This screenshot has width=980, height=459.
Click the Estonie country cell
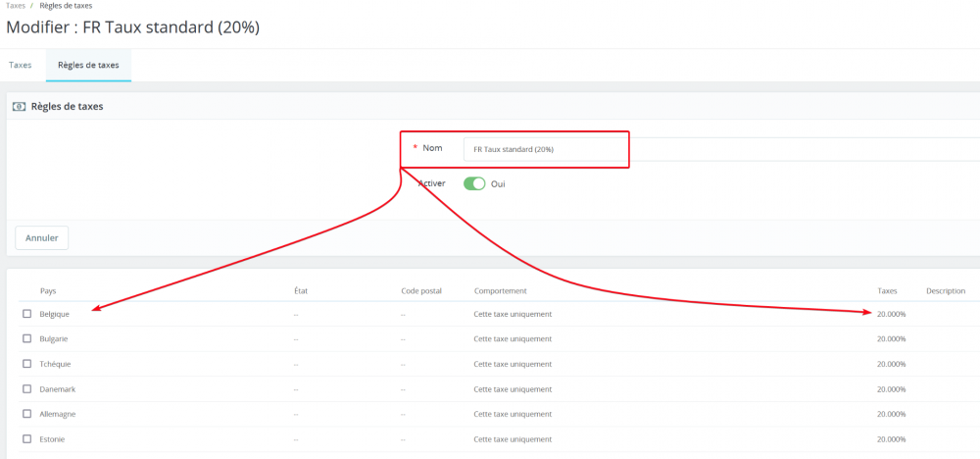(52, 439)
